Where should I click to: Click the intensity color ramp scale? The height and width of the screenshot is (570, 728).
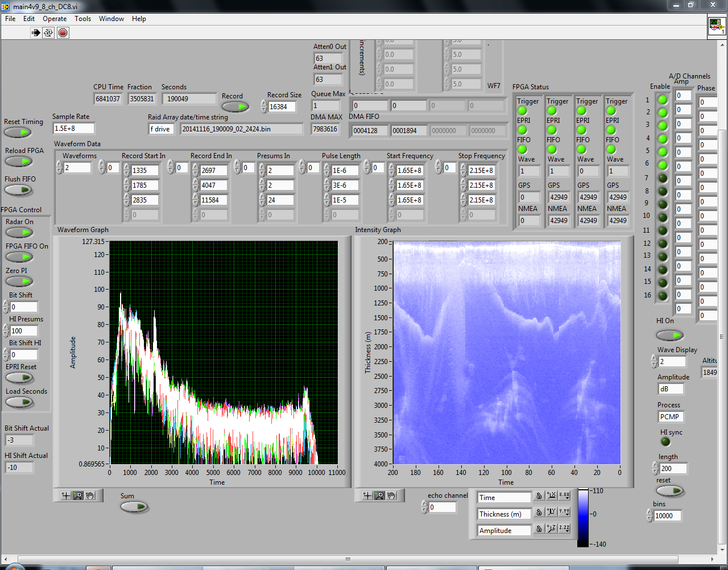[583, 517]
